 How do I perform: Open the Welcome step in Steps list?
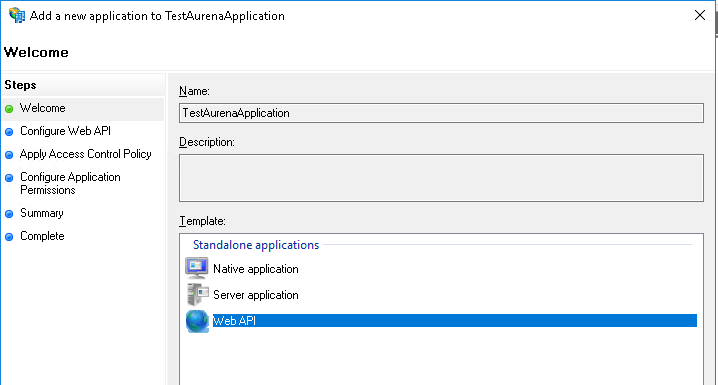tap(43, 108)
